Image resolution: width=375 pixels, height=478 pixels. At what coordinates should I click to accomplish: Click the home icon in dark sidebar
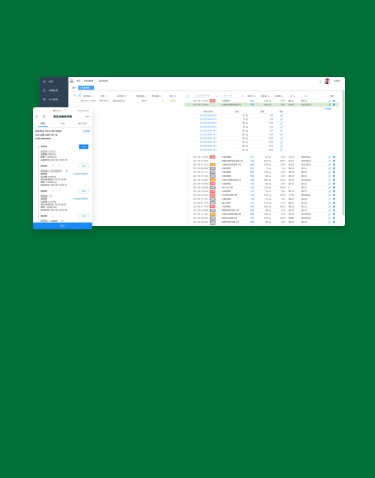tap(44, 82)
